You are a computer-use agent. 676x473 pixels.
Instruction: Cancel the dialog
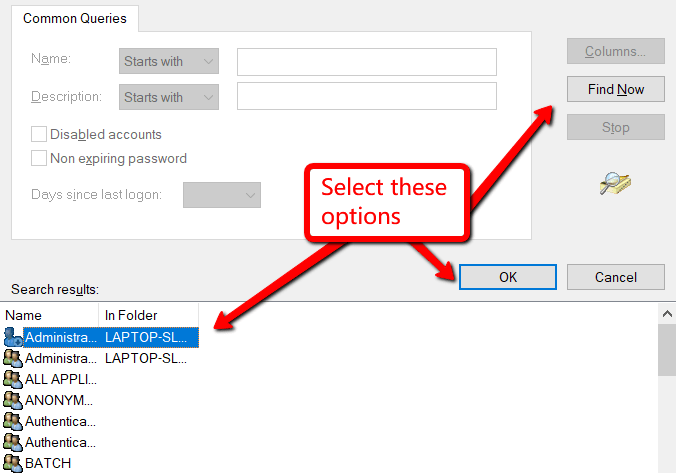[615, 277]
